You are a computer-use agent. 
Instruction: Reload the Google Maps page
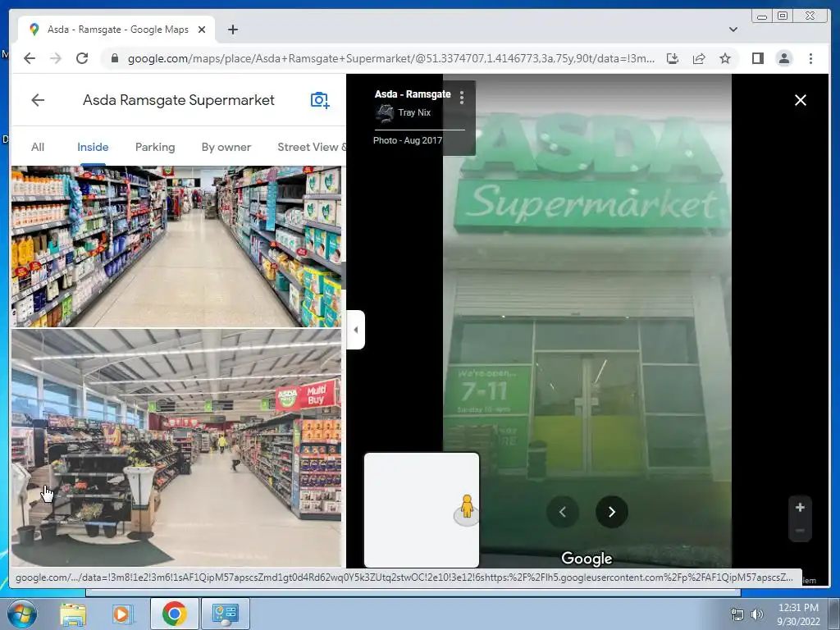82,58
